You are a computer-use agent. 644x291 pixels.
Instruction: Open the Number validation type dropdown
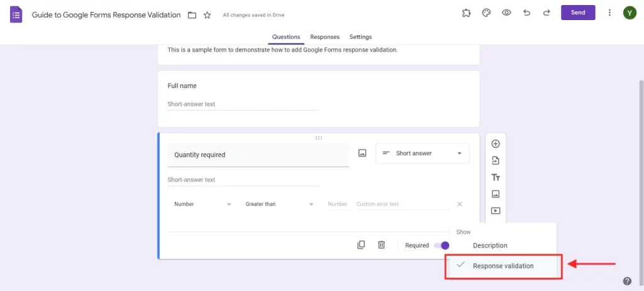click(203, 204)
